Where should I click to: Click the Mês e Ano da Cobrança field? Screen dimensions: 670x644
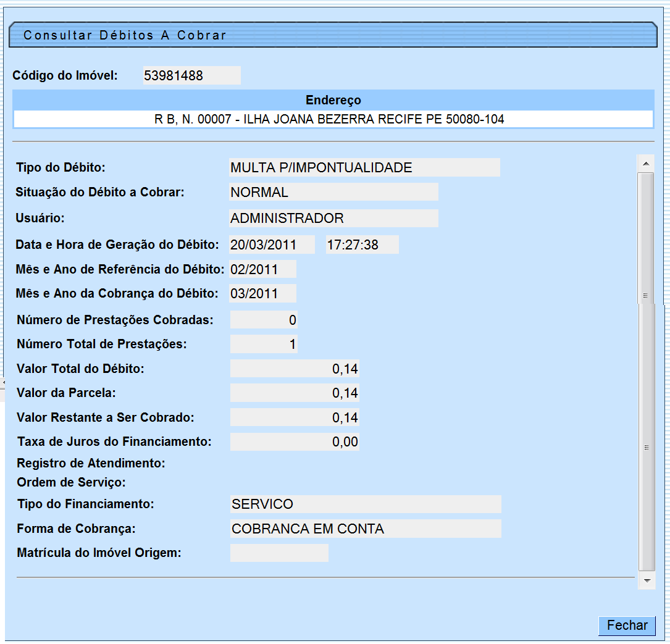[262, 293]
